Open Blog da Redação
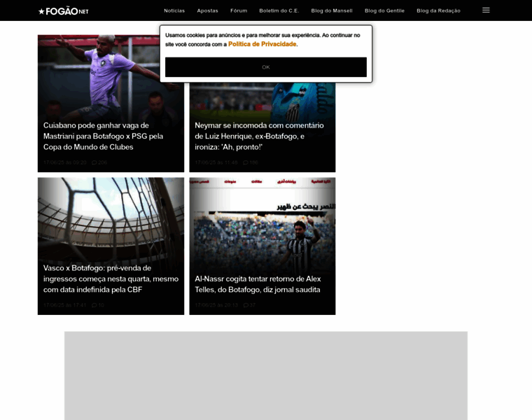 (438, 10)
